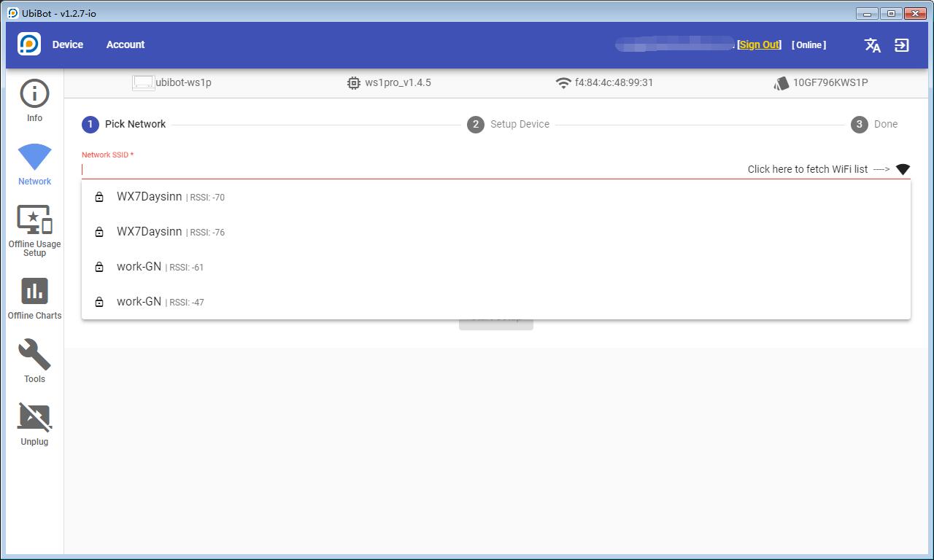Select the WX7Daysinn network with RSSI -70
934x560 pixels.
pyautogui.click(x=150, y=197)
